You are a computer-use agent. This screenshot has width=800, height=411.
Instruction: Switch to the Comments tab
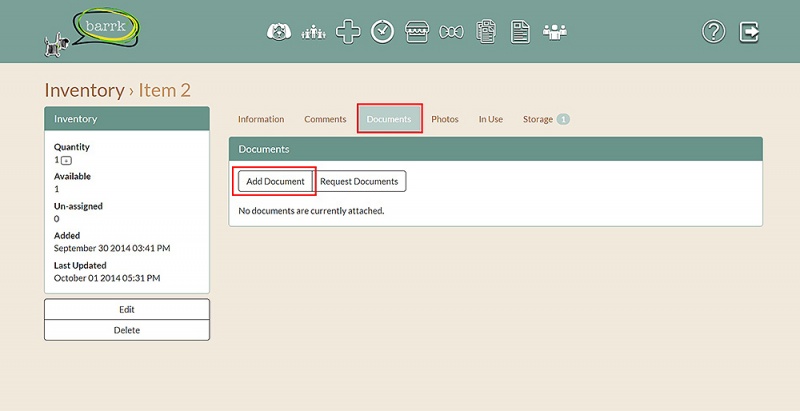325,119
